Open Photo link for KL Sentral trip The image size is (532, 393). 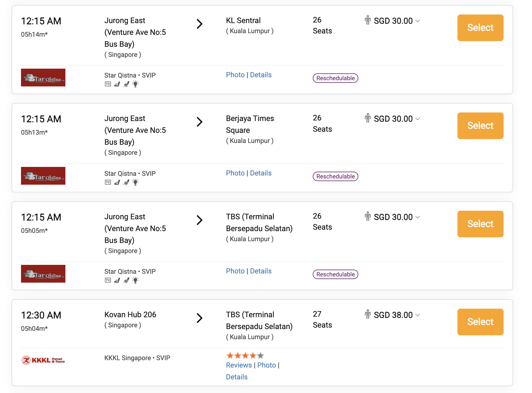(235, 75)
